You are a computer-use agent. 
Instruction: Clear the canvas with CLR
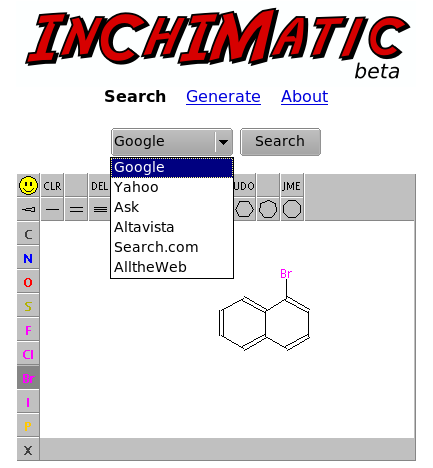(52, 186)
